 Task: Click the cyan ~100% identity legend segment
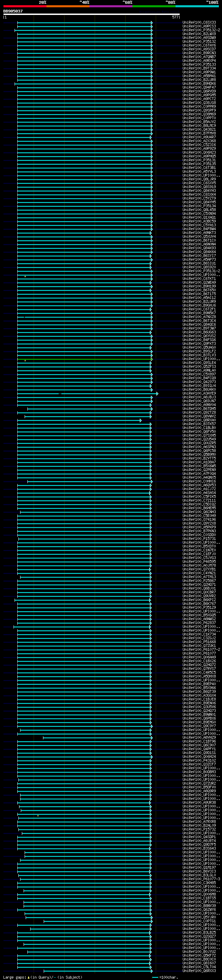[197, 6]
